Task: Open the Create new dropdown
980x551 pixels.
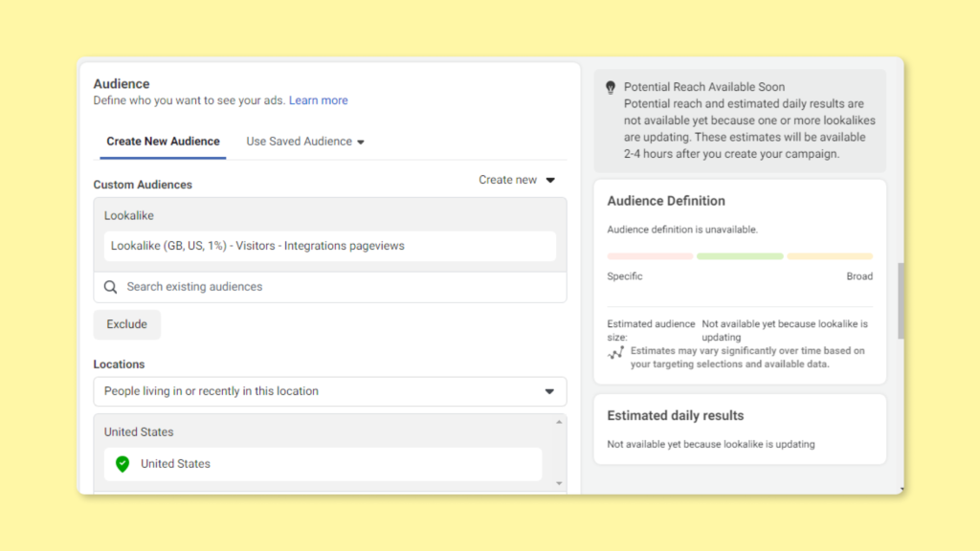Action: coord(517,180)
